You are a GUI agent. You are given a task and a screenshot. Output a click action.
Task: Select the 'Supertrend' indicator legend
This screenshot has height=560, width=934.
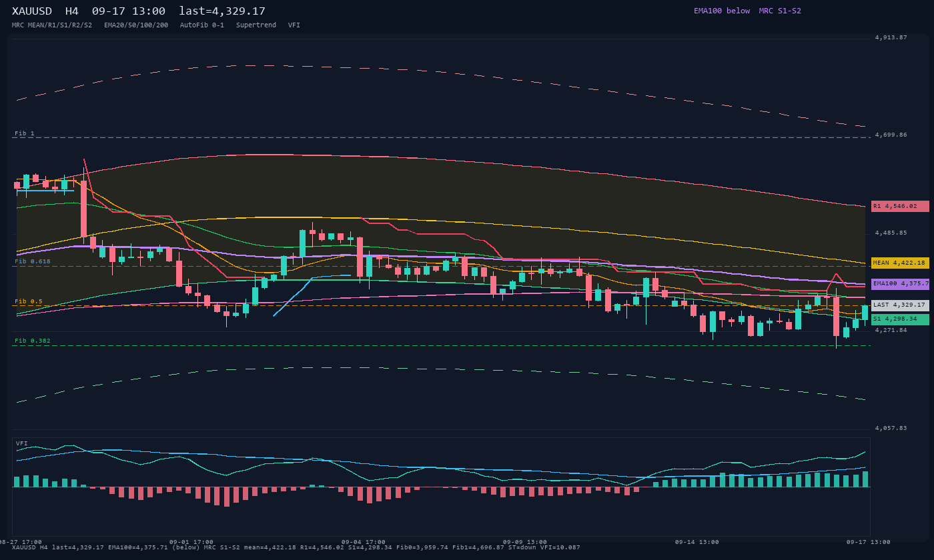coord(256,25)
